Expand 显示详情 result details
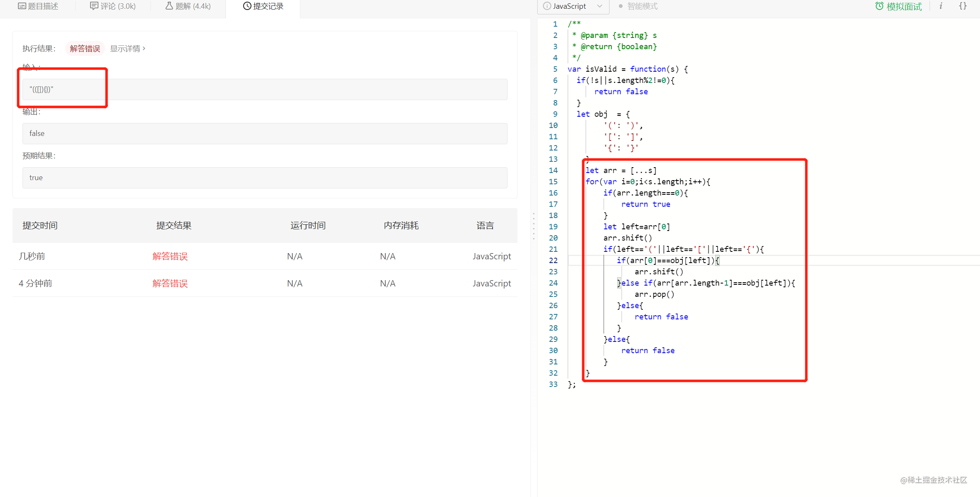 (x=128, y=49)
